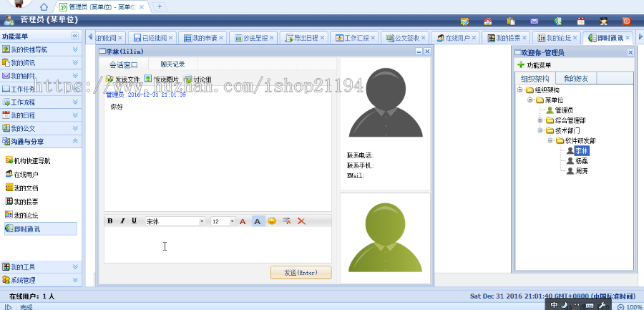Open 我的投票 in sidebar menu
644x310 pixels.
21,201
